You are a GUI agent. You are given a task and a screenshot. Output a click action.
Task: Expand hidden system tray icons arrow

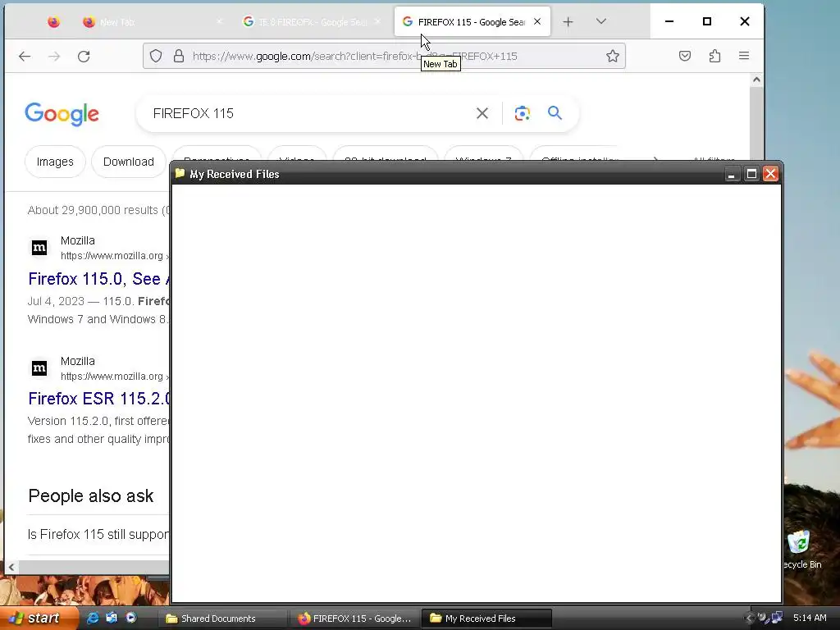click(x=749, y=619)
